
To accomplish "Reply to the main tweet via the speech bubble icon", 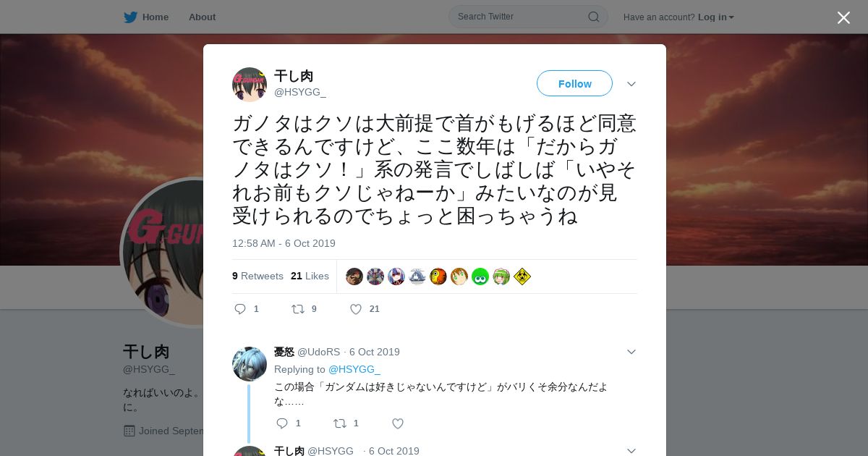I will click(240, 309).
